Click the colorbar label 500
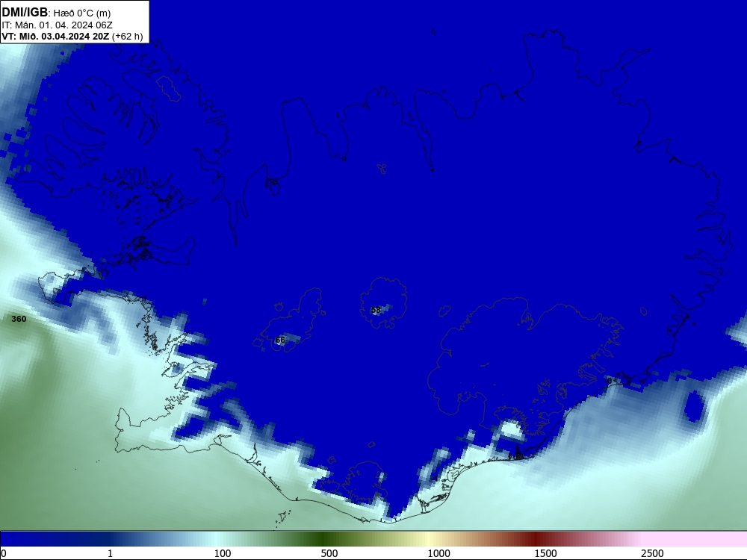This screenshot has height=560, width=747. tap(329, 553)
